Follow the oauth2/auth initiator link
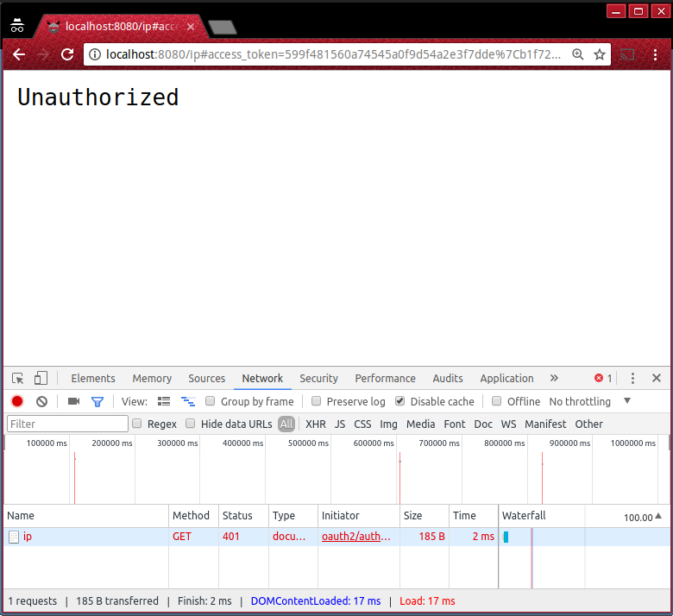The width and height of the screenshot is (673, 616). 356,537
